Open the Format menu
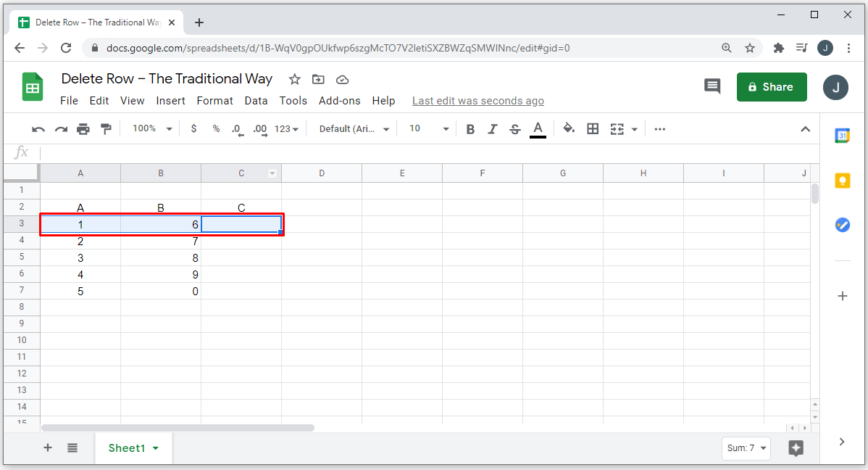Viewport: 868px width, 470px height. tap(214, 101)
